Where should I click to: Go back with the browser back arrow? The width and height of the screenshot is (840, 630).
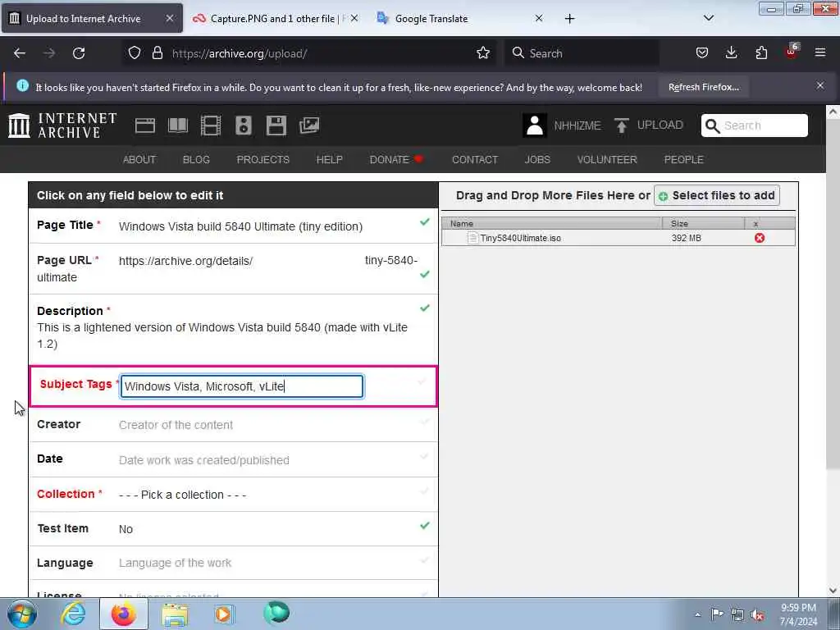click(x=20, y=53)
